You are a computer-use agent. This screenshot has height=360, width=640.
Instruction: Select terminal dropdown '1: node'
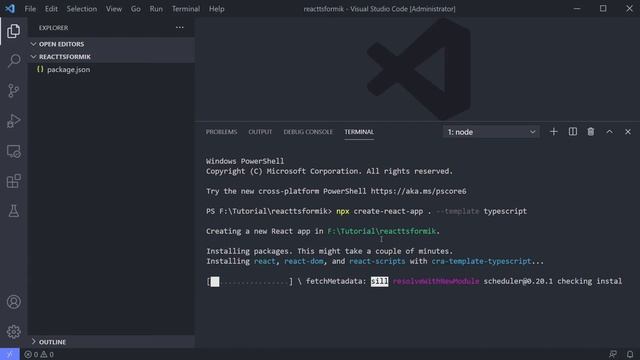(x=491, y=132)
